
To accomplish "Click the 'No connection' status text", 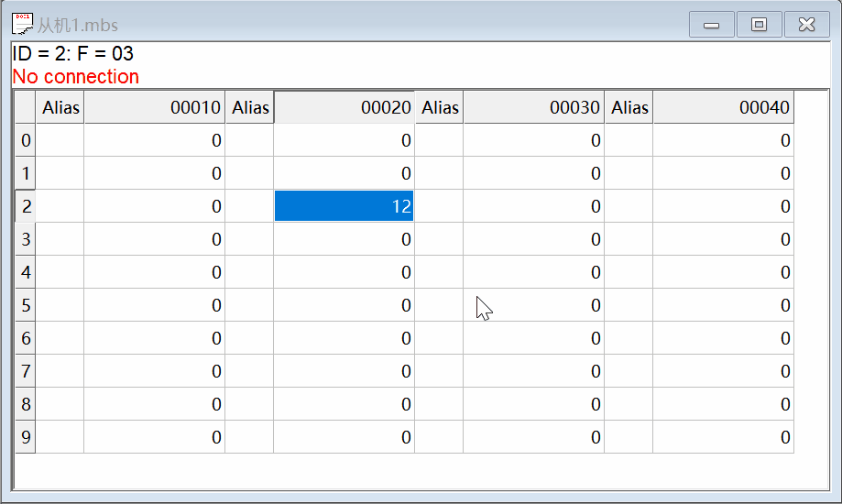I will [76, 76].
